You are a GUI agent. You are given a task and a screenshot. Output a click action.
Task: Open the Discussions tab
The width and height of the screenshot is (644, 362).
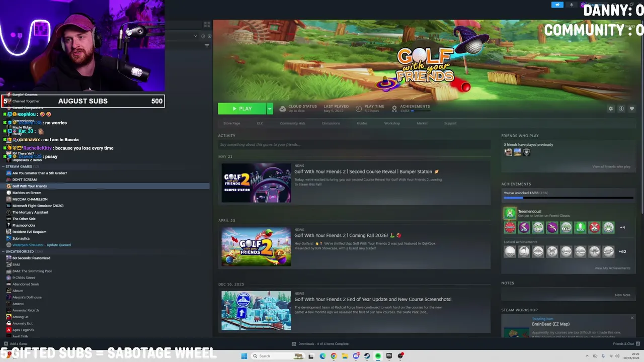[331, 123]
